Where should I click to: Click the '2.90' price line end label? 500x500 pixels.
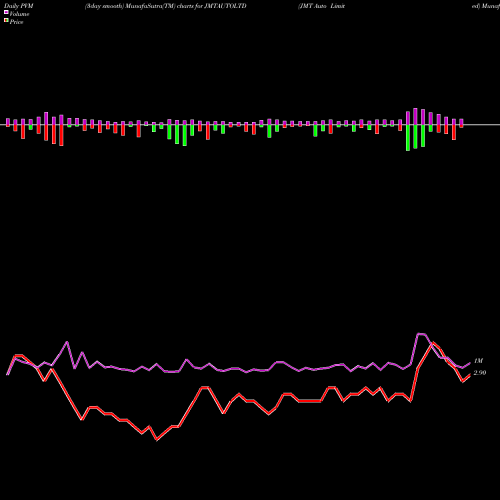click(x=480, y=373)
